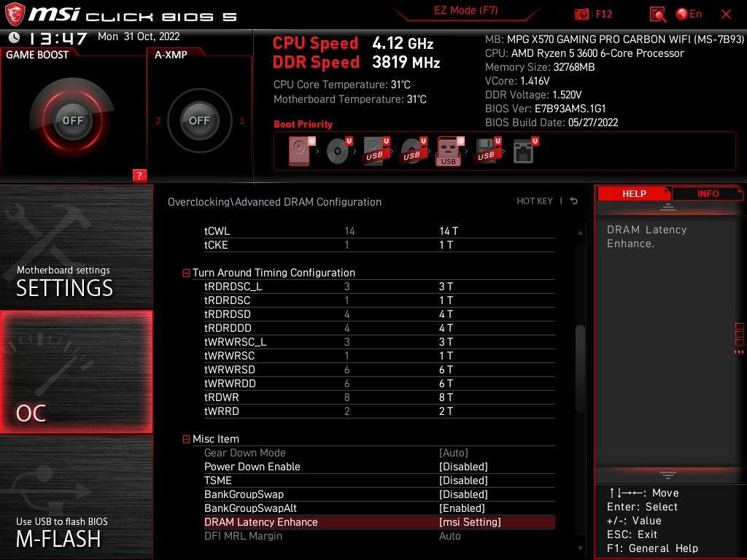Image resolution: width=747 pixels, height=560 pixels.
Task: Edit the tRDRDDD 4 T value
Action: pyautogui.click(x=446, y=328)
